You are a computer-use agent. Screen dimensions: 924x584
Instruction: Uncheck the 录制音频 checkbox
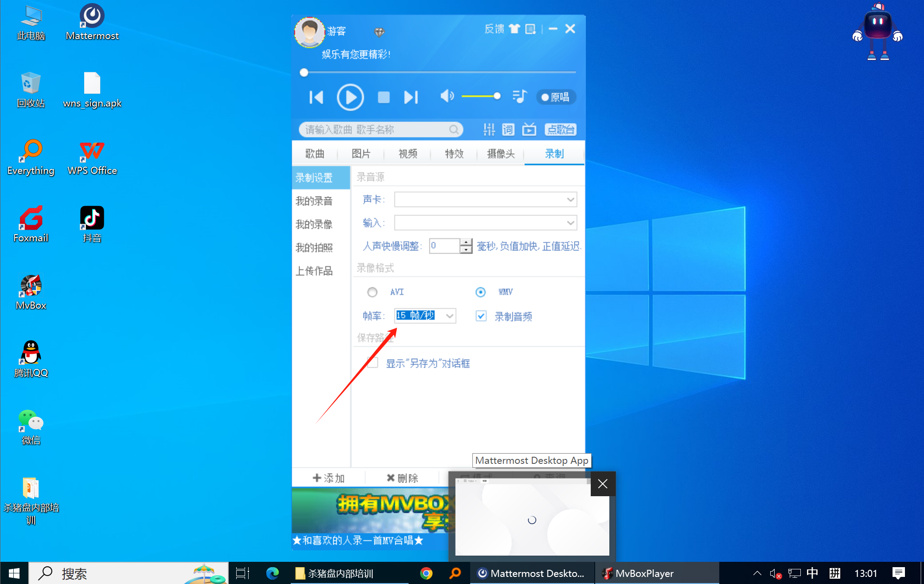pos(481,316)
